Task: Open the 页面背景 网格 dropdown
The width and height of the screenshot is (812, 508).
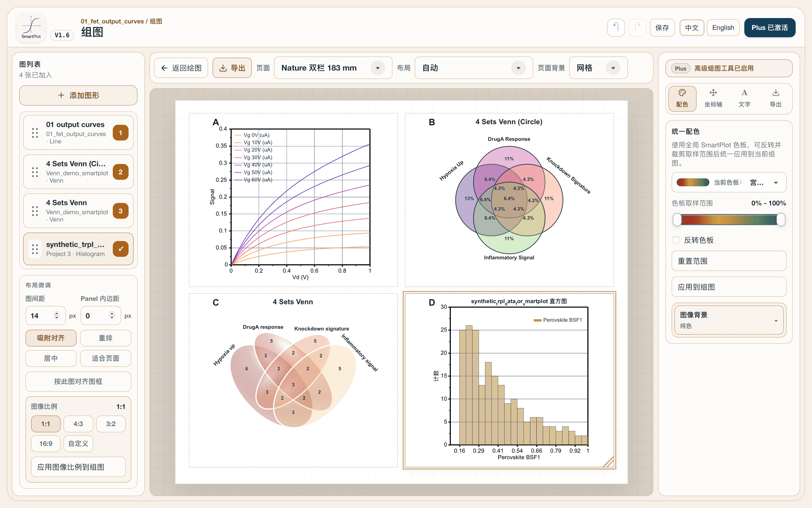Action: (x=598, y=68)
